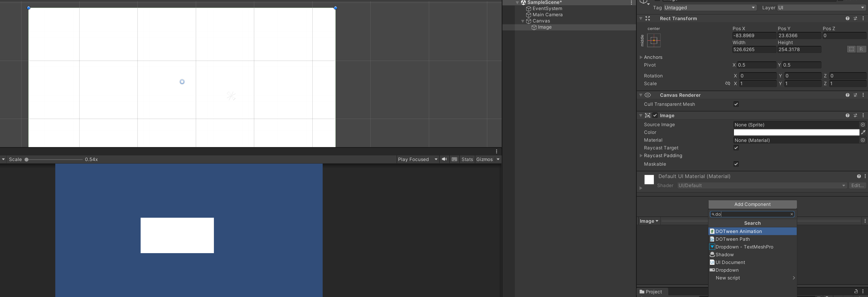Open the Play Focused dropdown

click(x=417, y=159)
